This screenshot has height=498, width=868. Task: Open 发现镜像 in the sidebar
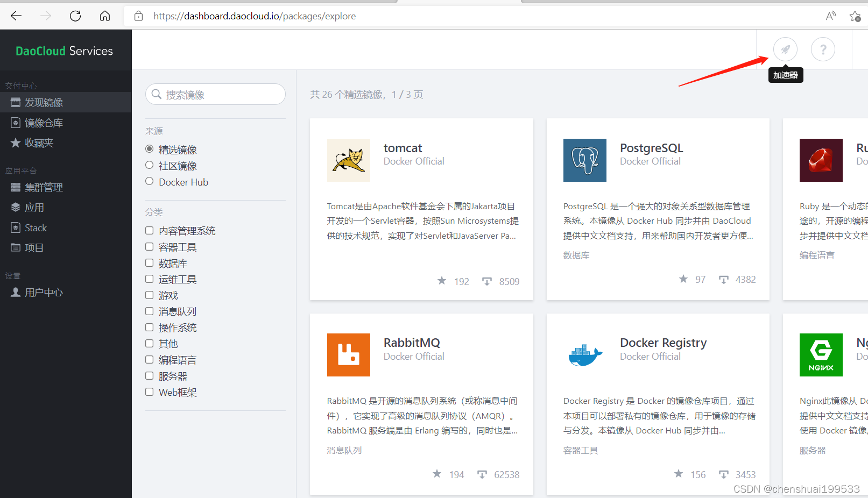pyautogui.click(x=66, y=102)
